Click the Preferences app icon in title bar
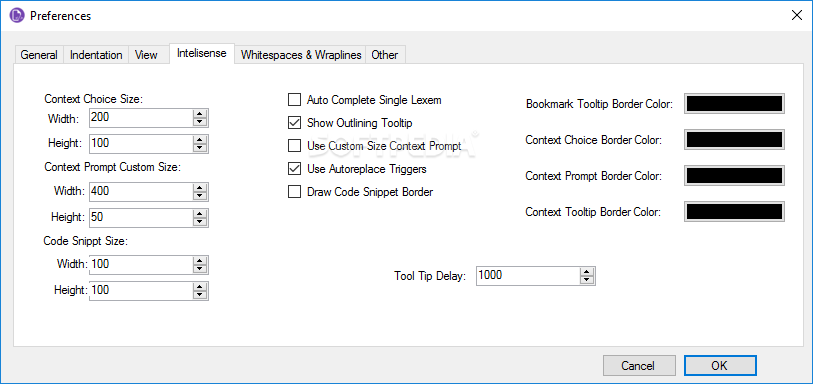 pos(17,16)
